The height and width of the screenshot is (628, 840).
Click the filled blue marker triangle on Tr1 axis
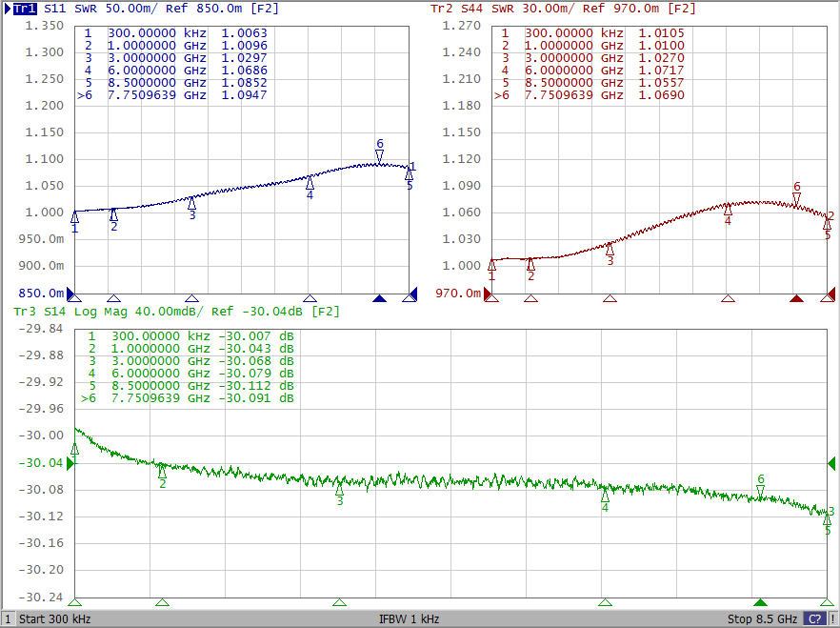click(x=379, y=298)
